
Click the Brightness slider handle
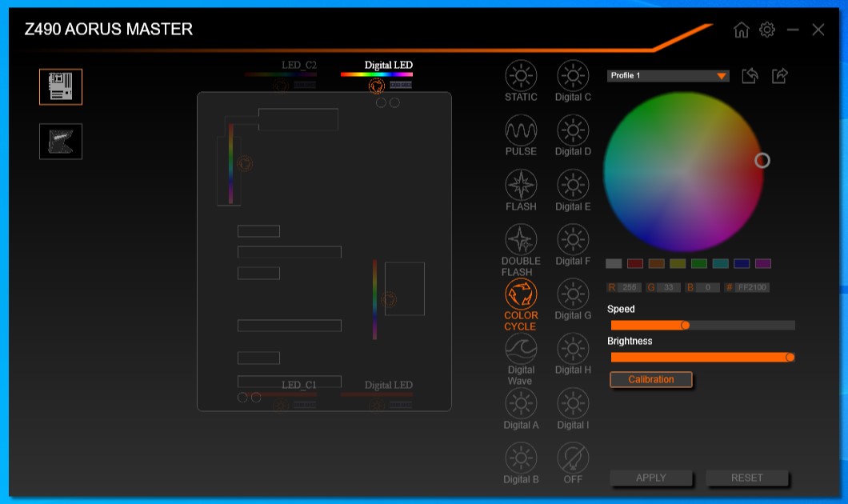[x=790, y=357]
